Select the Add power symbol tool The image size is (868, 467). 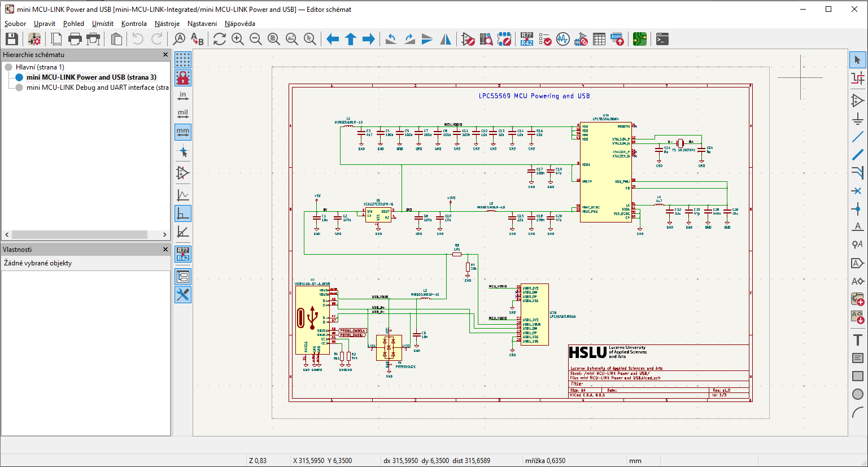(857, 119)
